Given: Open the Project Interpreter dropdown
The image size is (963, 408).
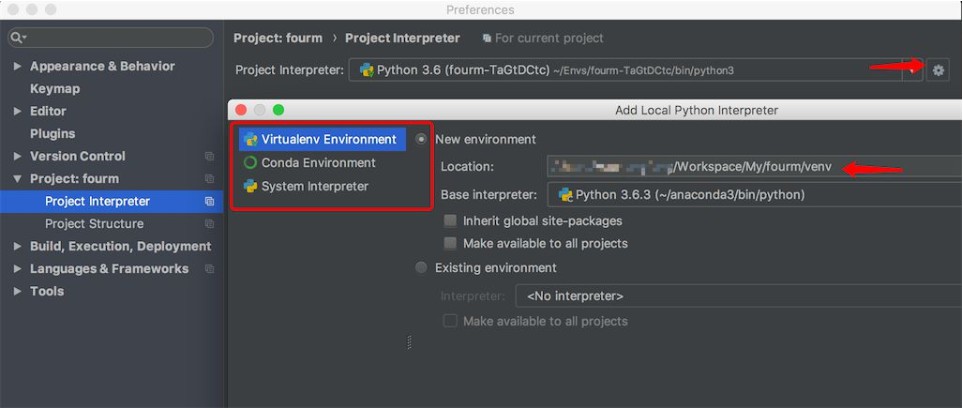Looking at the screenshot, I should [x=912, y=70].
